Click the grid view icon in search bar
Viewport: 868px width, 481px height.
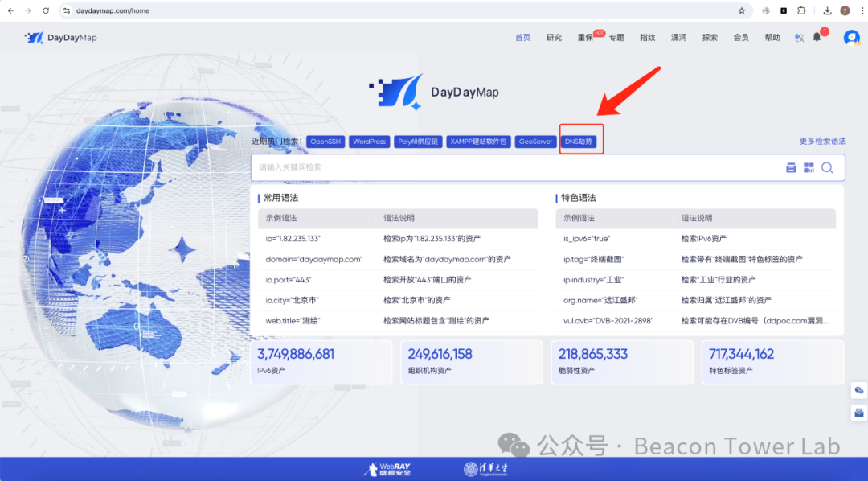tap(809, 167)
